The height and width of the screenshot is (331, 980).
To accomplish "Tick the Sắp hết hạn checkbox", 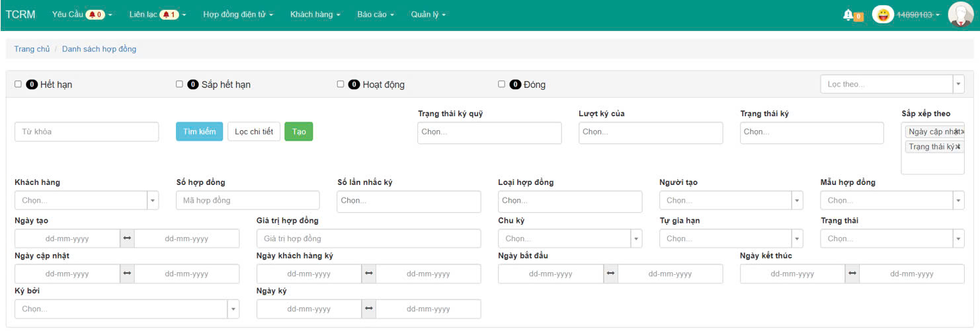I will click(179, 84).
